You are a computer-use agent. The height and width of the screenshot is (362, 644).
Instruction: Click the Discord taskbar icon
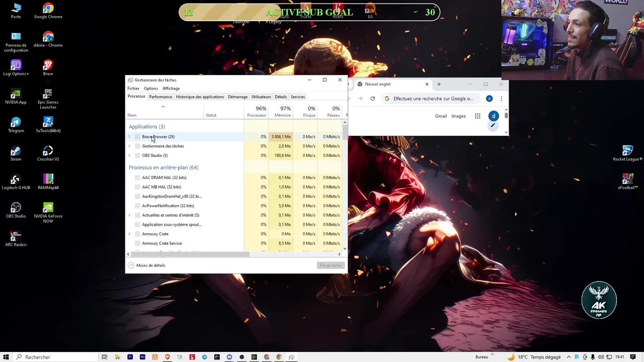(x=229, y=357)
